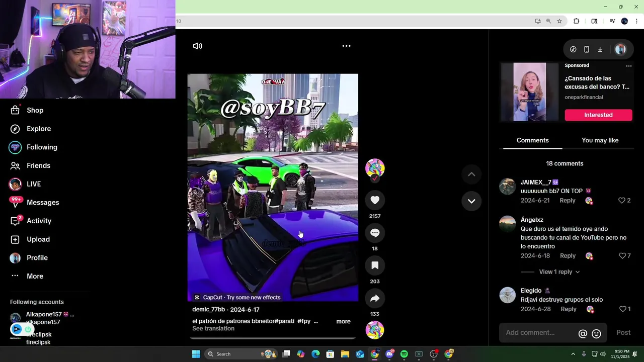This screenshot has height=362, width=644.
Task: Reply to JAIMEX__7's comment
Action: click(568, 201)
